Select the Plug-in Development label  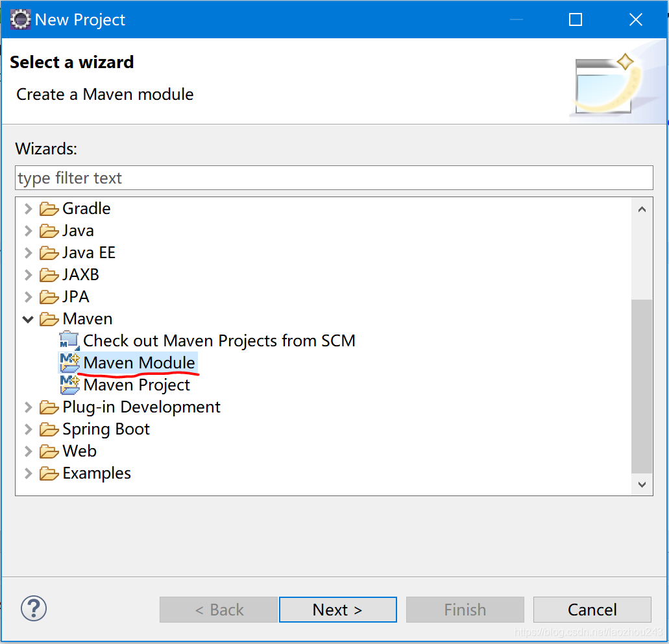(141, 407)
